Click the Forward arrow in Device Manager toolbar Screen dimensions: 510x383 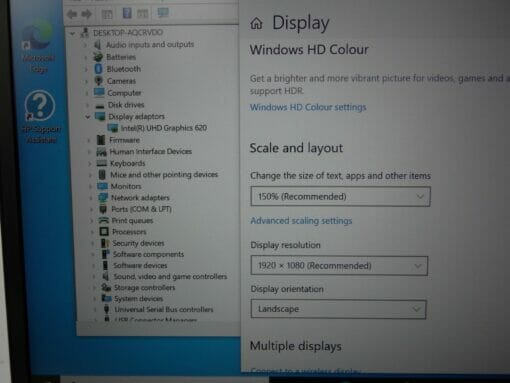87,14
